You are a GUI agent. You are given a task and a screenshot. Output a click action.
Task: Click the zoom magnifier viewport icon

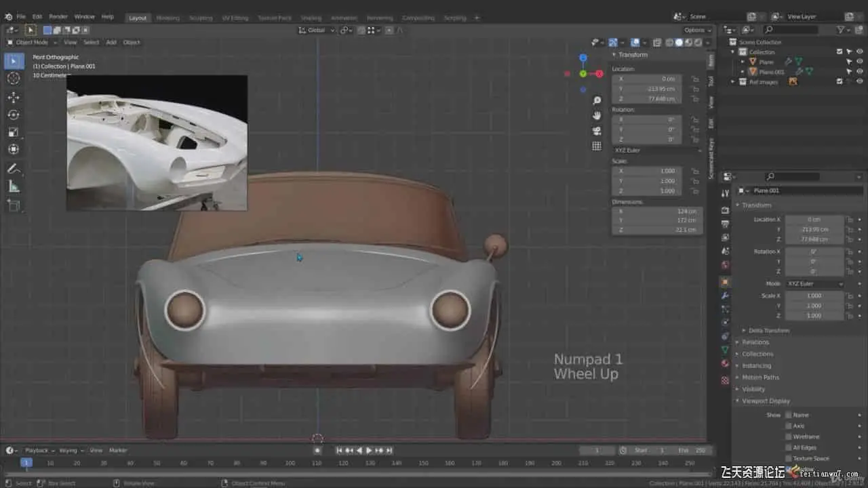(597, 100)
